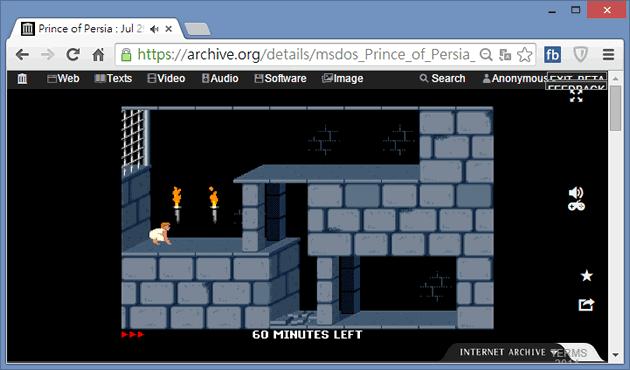Click the page zoom magnifier icon
This screenshot has height=370, width=630.
point(486,54)
